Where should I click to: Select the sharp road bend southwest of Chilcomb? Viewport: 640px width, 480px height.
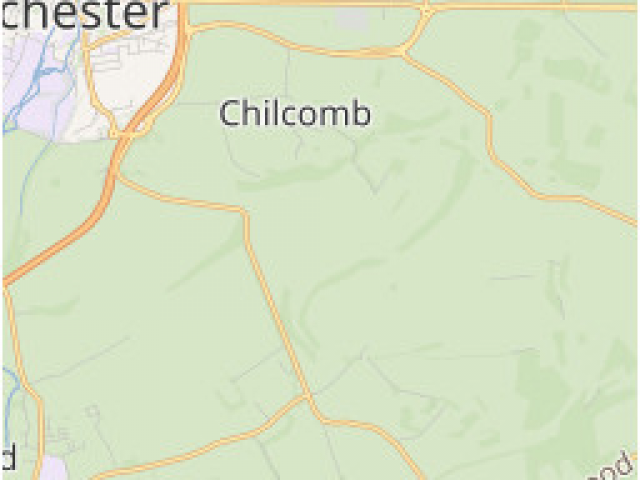tap(245, 211)
